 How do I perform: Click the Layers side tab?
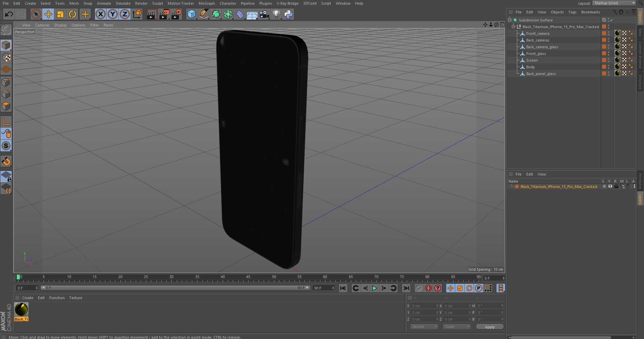coord(640,199)
